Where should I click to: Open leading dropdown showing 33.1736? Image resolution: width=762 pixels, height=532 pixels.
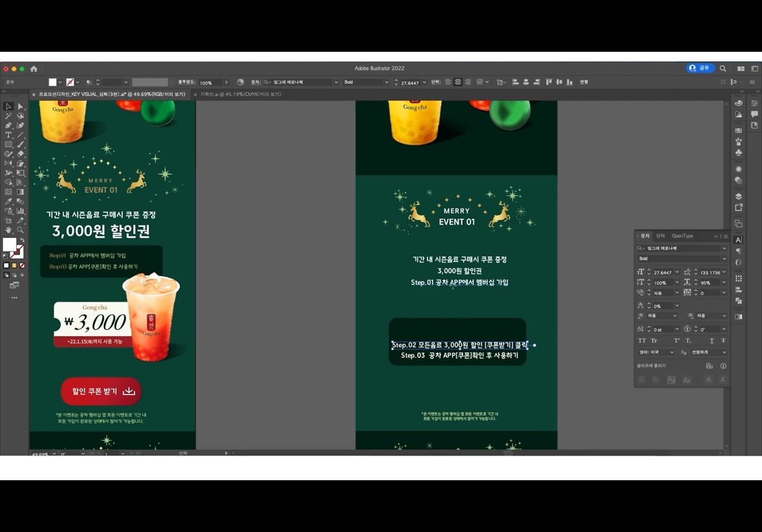pos(724,272)
